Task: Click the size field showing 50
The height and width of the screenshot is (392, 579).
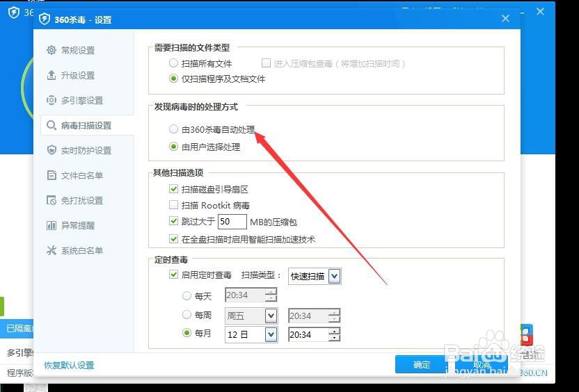Action: pos(232,222)
